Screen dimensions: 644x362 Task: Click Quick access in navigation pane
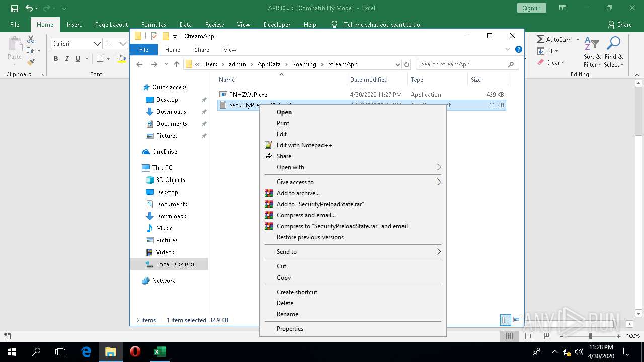(169, 87)
